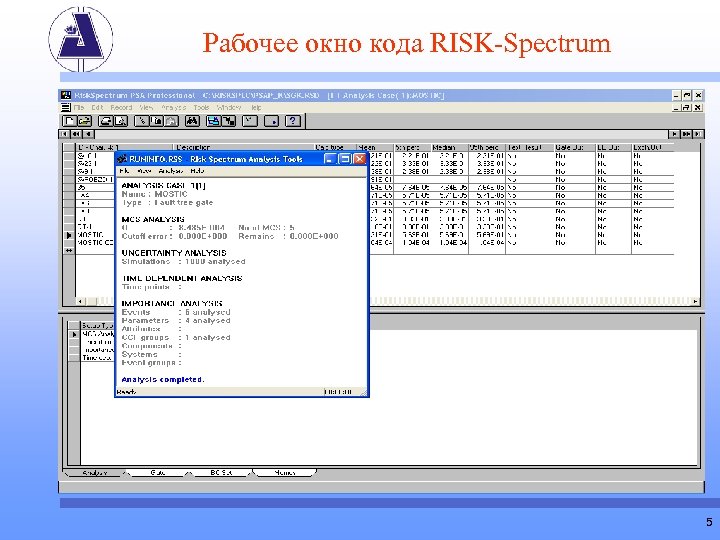Click the Copy toolbar icon
Image resolution: width=720 pixels, height=540 pixels.
tap(157, 121)
